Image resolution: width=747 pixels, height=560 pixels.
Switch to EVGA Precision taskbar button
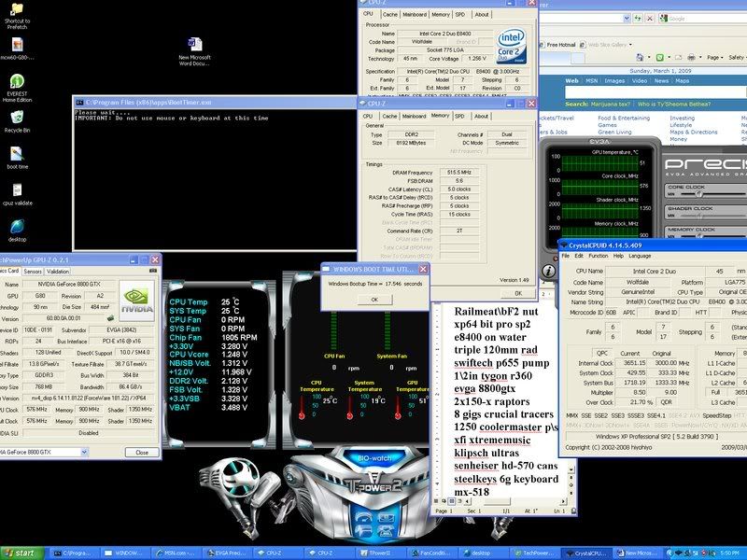pyautogui.click(x=227, y=553)
